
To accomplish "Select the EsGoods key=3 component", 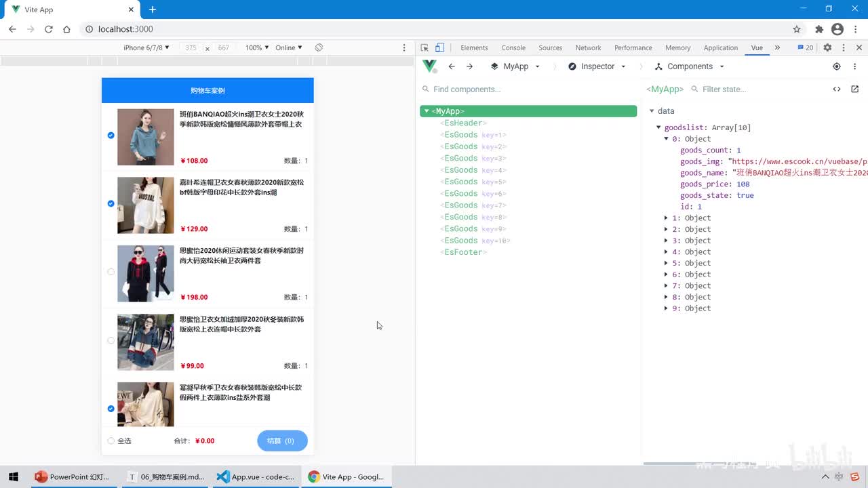I will (x=473, y=158).
